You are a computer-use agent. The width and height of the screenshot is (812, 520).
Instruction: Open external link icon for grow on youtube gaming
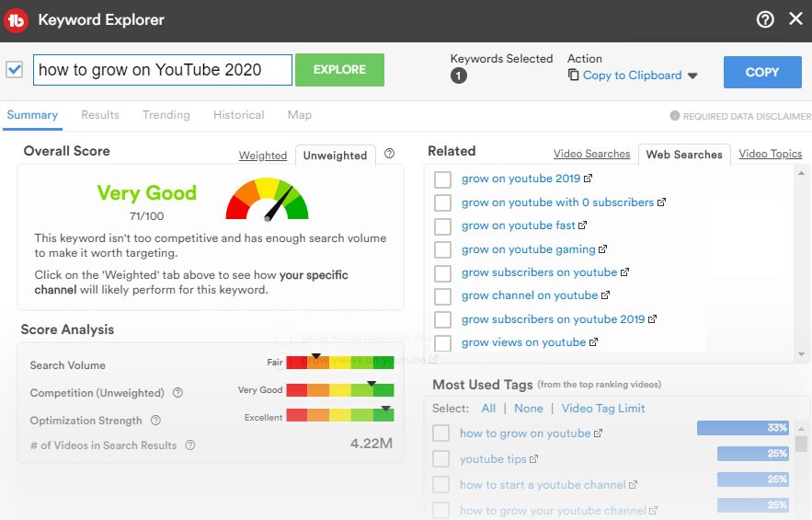602,249
